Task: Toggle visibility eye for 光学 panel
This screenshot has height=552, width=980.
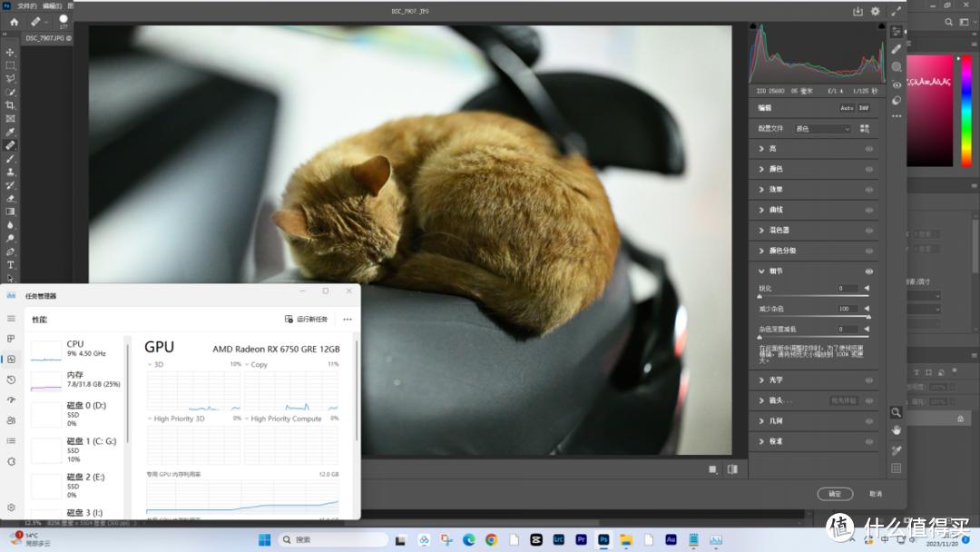Action: (868, 380)
